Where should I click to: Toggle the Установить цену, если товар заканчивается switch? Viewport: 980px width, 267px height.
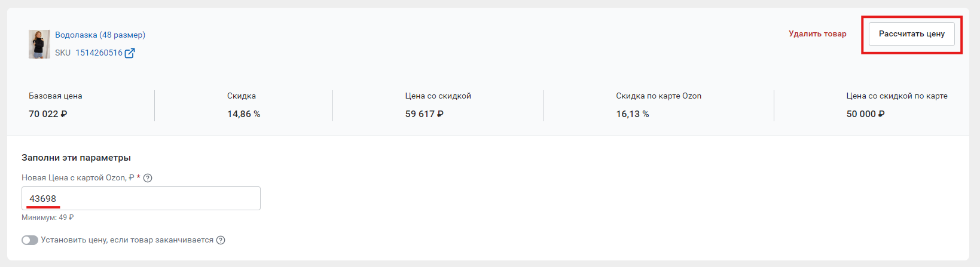pos(30,240)
